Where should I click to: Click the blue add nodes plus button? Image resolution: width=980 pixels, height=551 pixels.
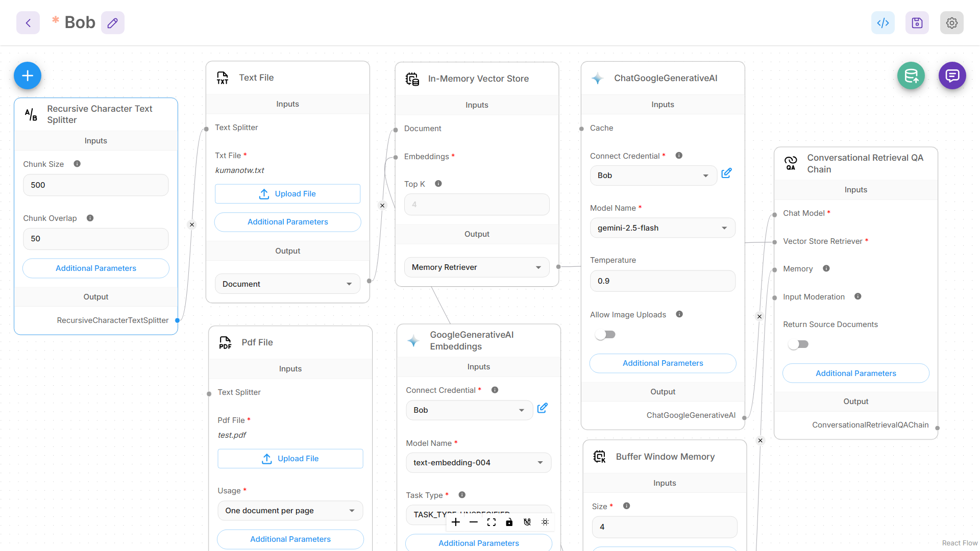point(28,76)
